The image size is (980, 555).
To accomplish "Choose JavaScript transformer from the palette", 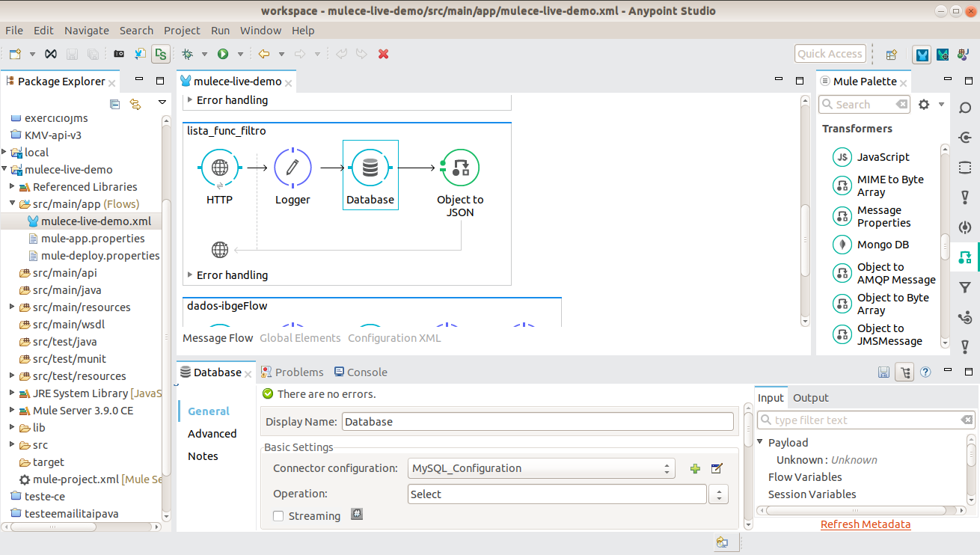I will (x=883, y=157).
